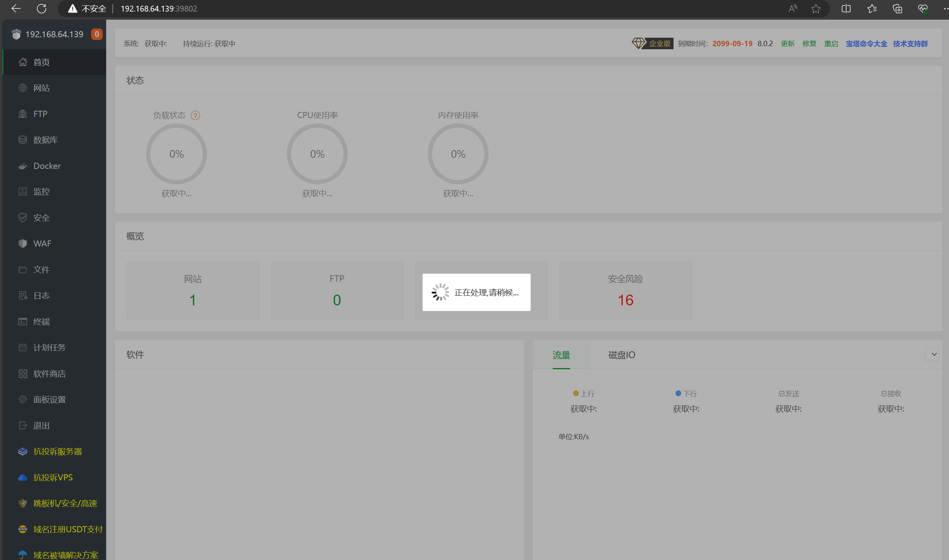
Task: Select the 流量 tab
Action: [561, 355]
